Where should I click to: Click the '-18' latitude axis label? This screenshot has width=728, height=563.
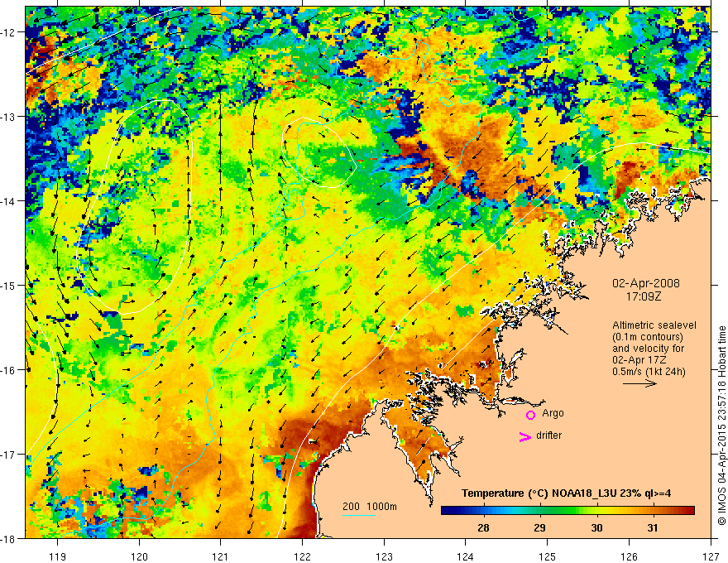coord(8,538)
